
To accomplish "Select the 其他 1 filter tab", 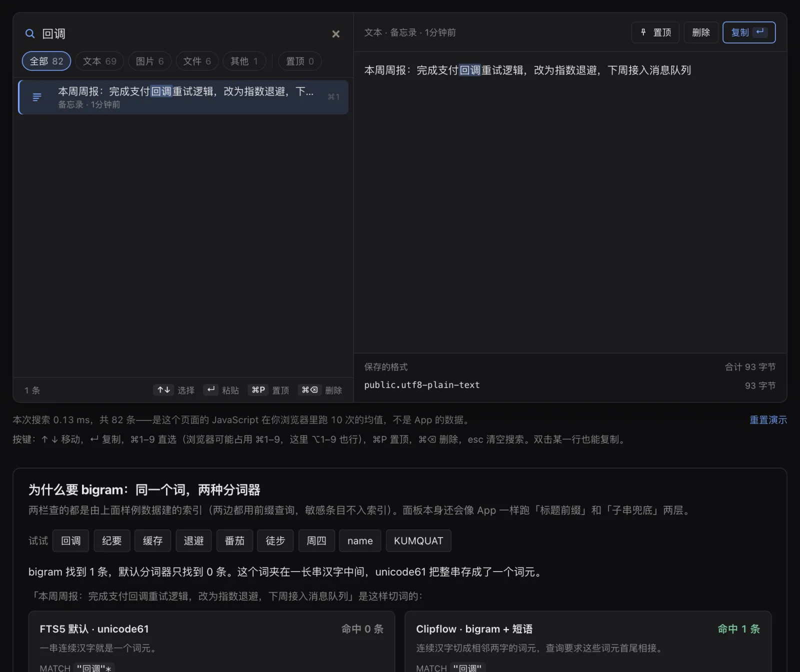I will [x=244, y=61].
